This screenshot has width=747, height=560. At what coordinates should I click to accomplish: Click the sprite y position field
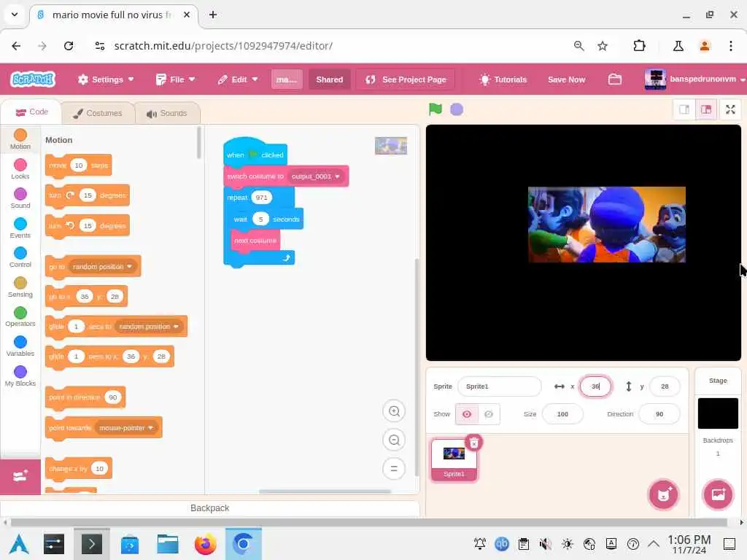[x=665, y=386]
